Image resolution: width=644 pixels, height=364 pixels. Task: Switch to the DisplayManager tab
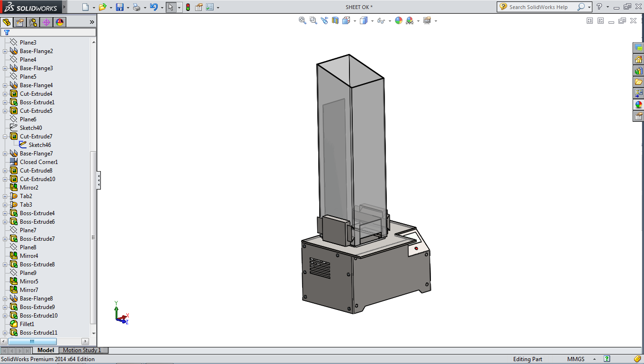(60, 22)
